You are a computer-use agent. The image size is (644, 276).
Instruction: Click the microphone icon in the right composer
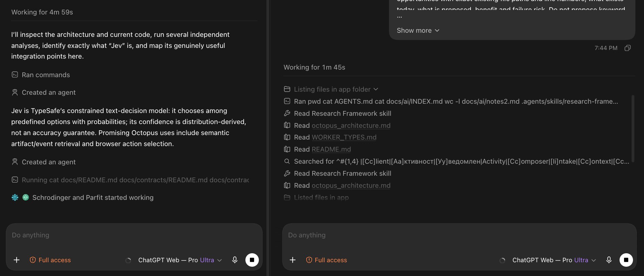coord(609,260)
